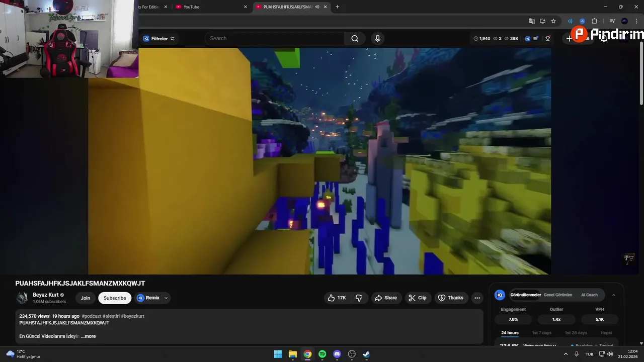This screenshot has width=644, height=362.
Task: Click the 5.1K VPH value
Action: point(600,319)
